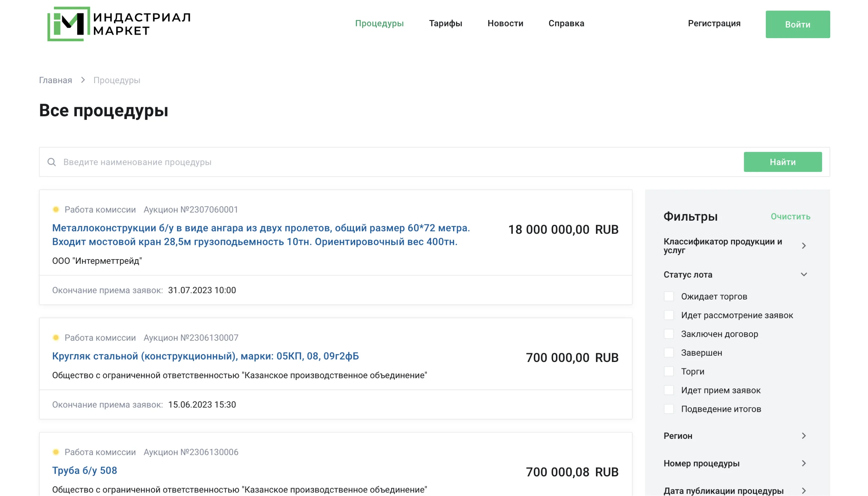Click the Войти button
Image resolution: width=868 pixels, height=496 pixels.
click(x=797, y=24)
